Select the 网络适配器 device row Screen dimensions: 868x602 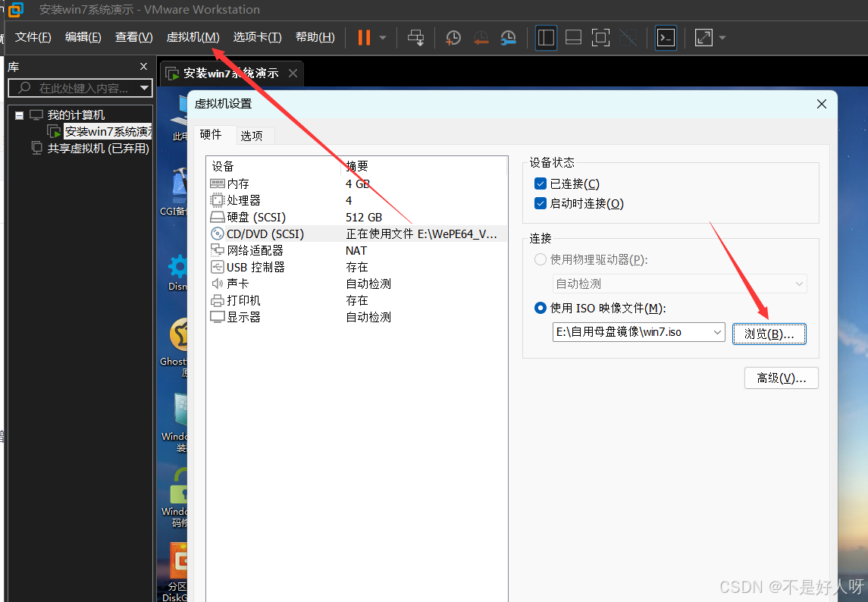click(x=356, y=250)
